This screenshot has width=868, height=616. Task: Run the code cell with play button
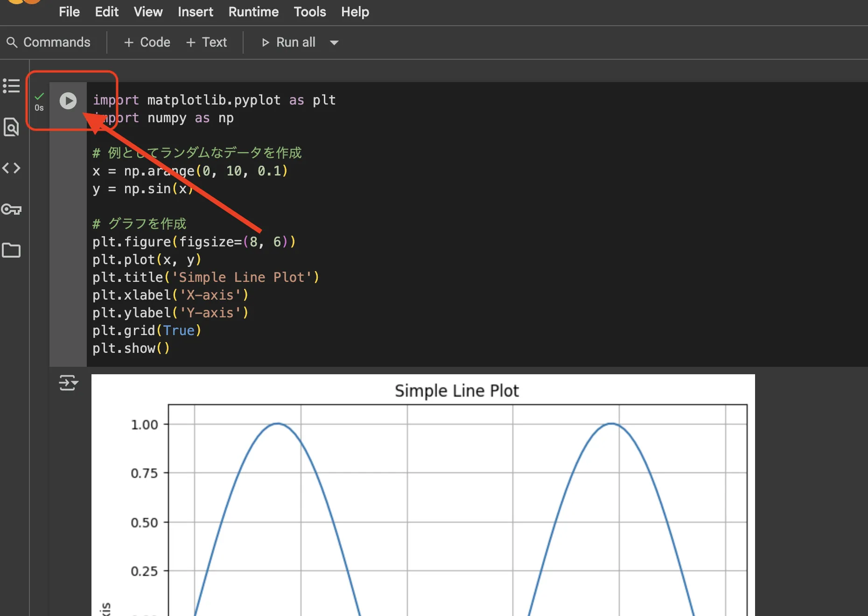(68, 101)
